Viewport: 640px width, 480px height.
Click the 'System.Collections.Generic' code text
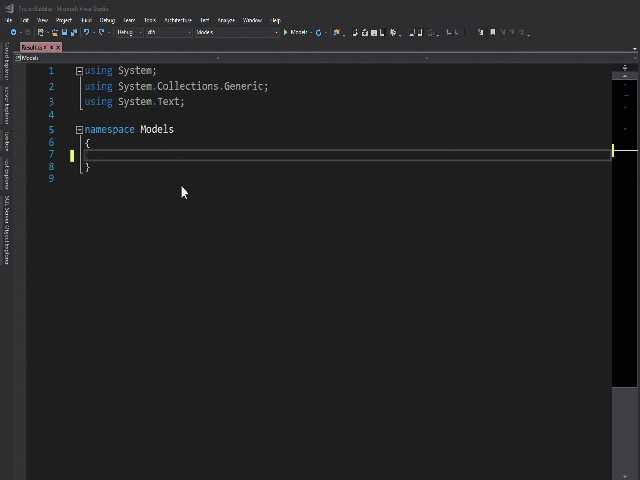191,87
